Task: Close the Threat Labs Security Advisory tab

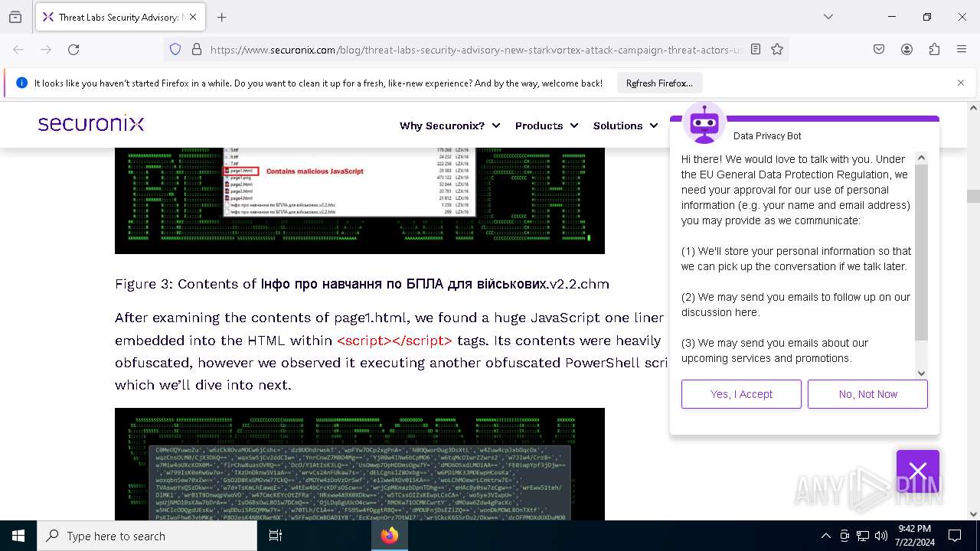Action: [x=193, y=17]
